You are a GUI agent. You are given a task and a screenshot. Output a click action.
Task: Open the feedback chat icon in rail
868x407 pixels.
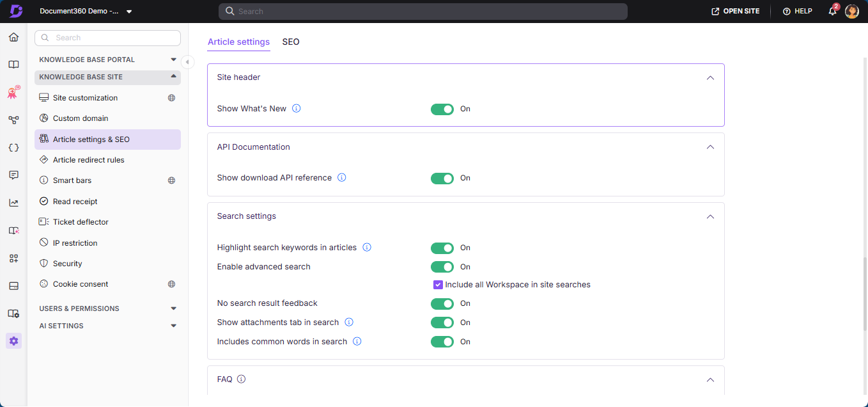coord(13,175)
